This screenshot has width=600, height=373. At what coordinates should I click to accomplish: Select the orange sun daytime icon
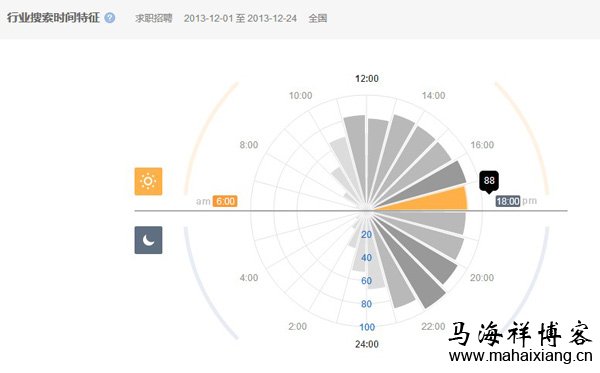tap(148, 181)
